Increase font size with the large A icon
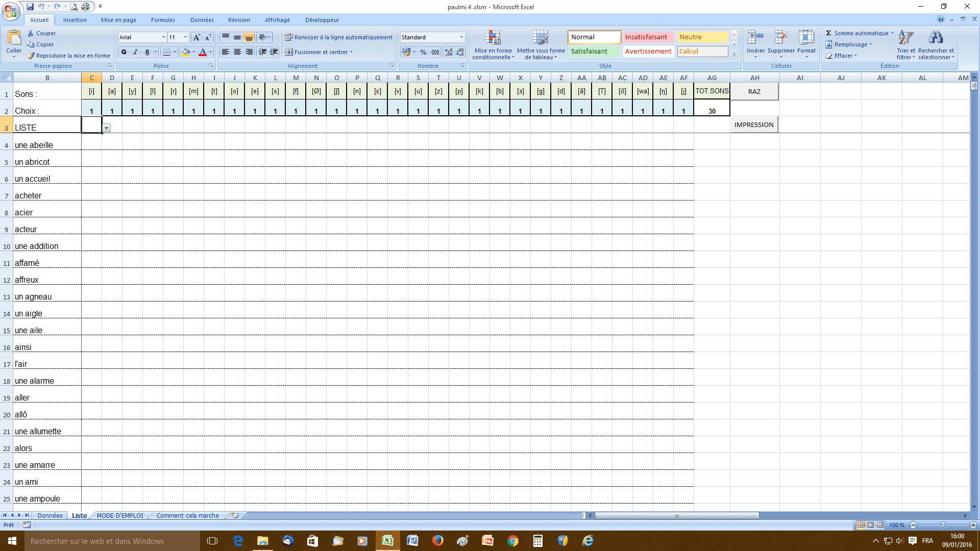The height and width of the screenshot is (551, 980). (196, 37)
